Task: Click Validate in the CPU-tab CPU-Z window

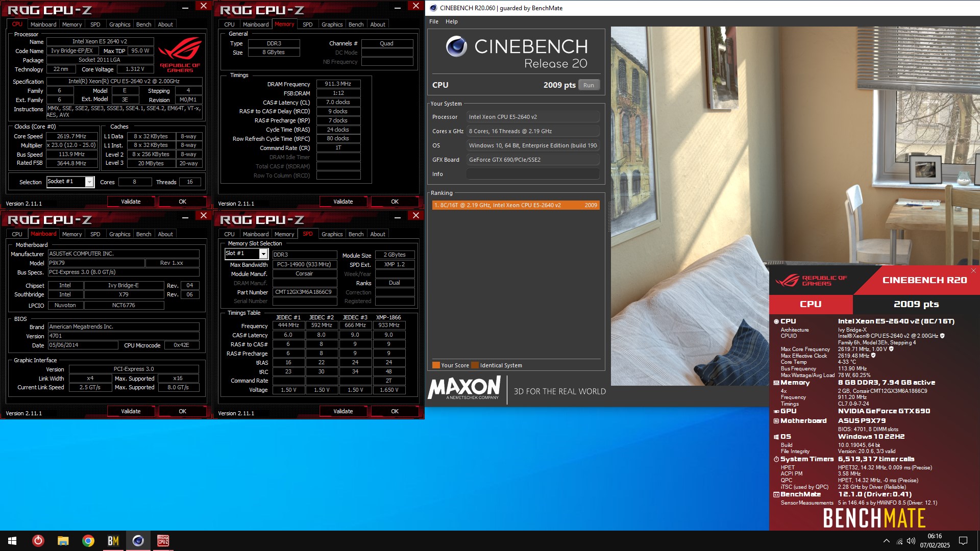Action: click(x=131, y=202)
